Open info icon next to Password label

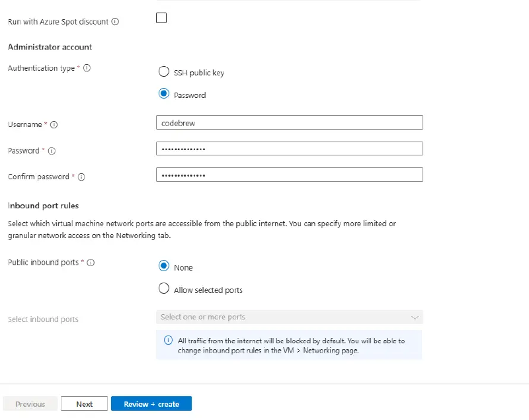click(x=52, y=151)
